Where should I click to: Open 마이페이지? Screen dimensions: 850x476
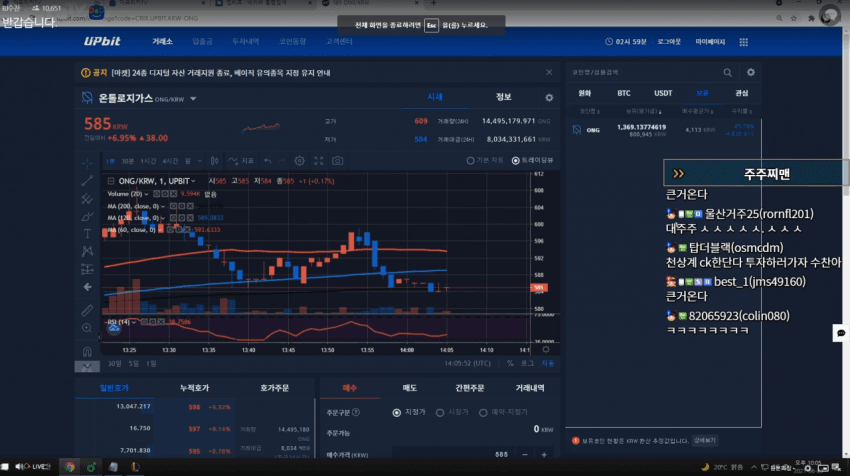[x=710, y=42]
